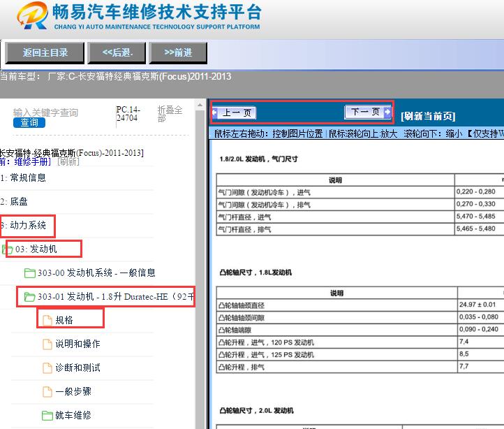
Task: Click the page icon next to 规格
Action: point(47,320)
